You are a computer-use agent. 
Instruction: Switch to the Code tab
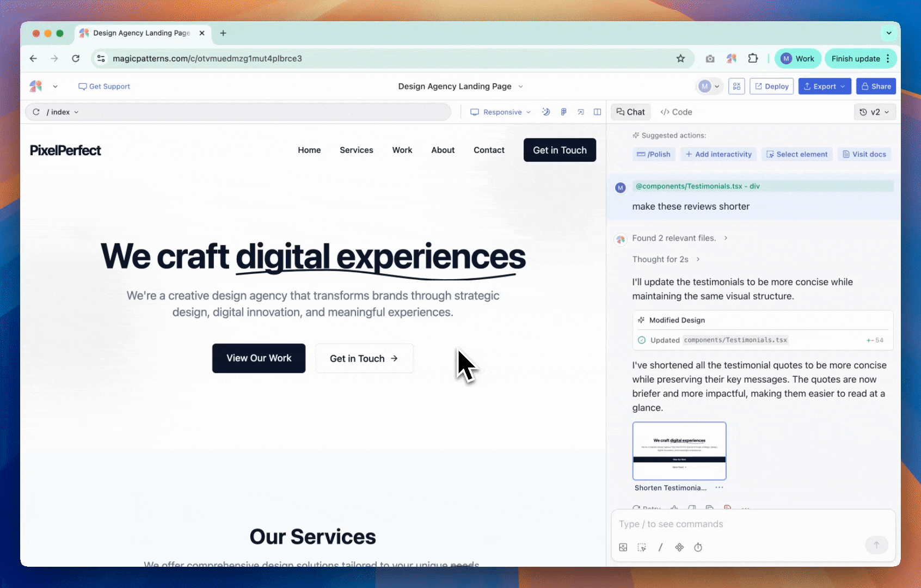[676, 112]
